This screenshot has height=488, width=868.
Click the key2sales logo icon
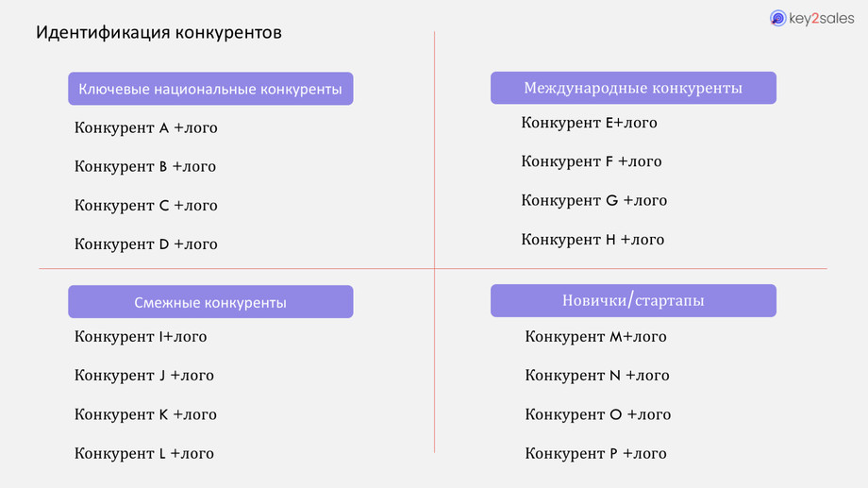[778, 18]
